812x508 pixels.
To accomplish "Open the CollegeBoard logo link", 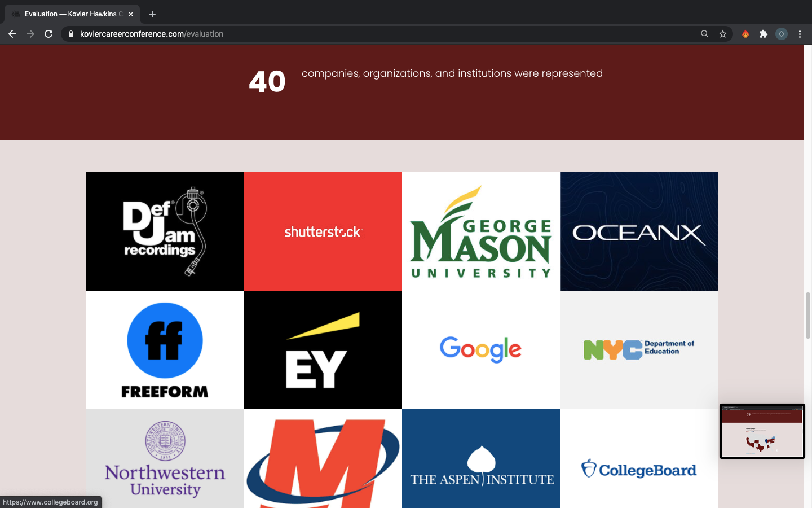I will pyautogui.click(x=639, y=459).
